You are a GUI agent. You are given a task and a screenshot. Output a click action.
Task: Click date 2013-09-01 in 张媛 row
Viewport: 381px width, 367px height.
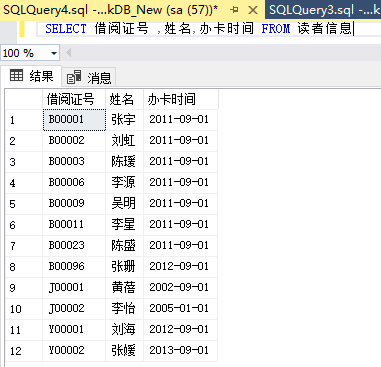coord(180,351)
